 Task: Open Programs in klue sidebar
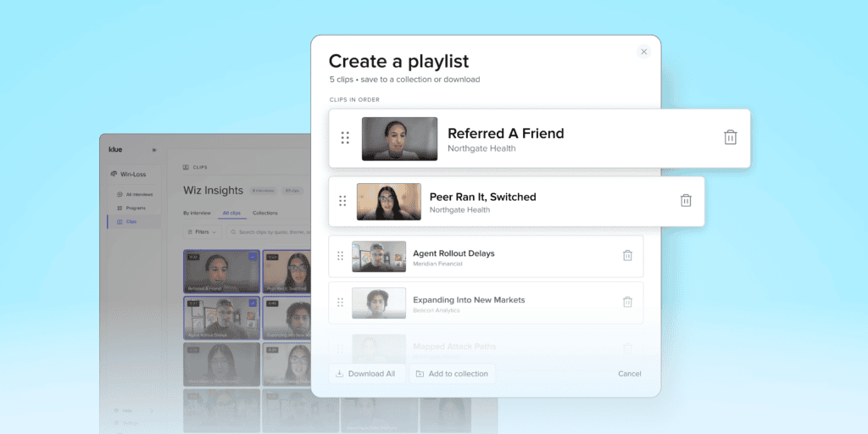(x=131, y=209)
